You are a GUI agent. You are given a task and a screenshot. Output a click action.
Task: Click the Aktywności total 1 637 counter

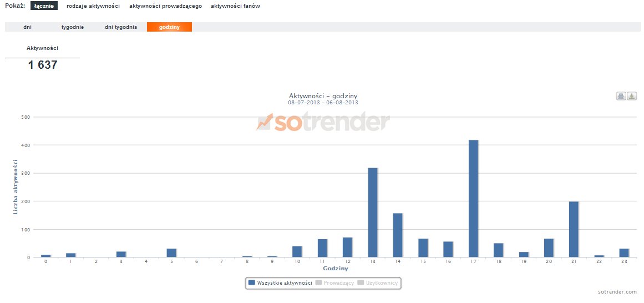[x=43, y=64]
